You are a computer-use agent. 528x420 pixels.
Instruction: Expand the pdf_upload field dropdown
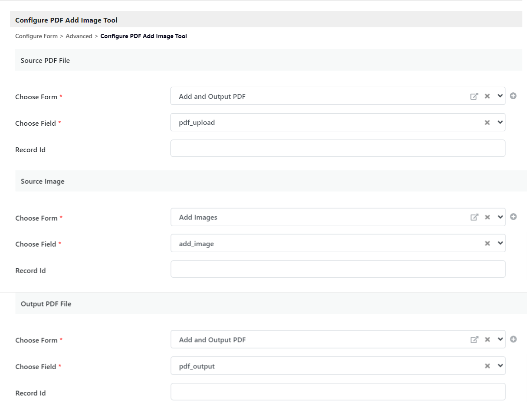[500, 122]
